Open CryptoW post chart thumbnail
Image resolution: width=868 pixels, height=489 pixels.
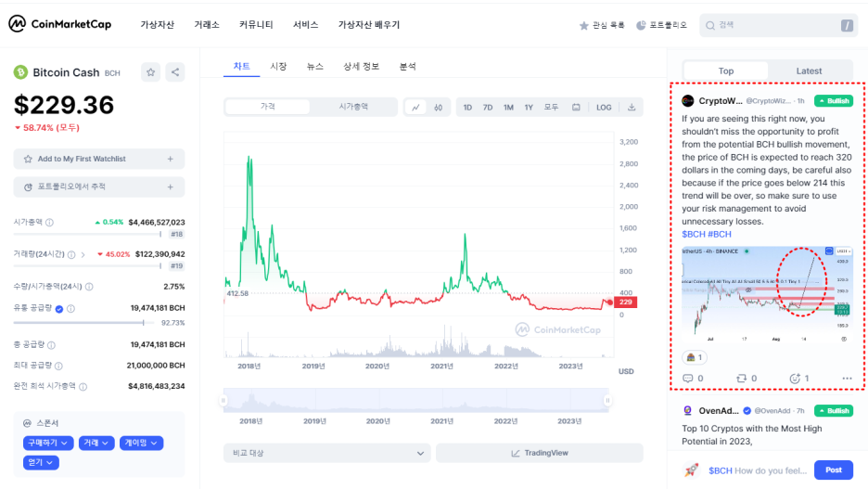pyautogui.click(x=767, y=295)
